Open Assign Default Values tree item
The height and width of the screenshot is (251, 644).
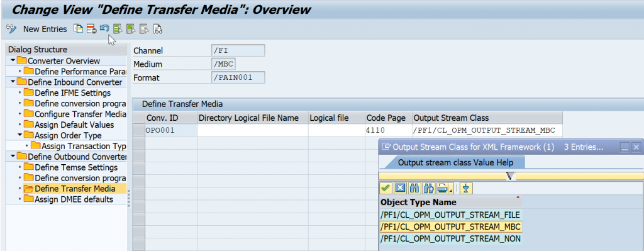coord(74,125)
